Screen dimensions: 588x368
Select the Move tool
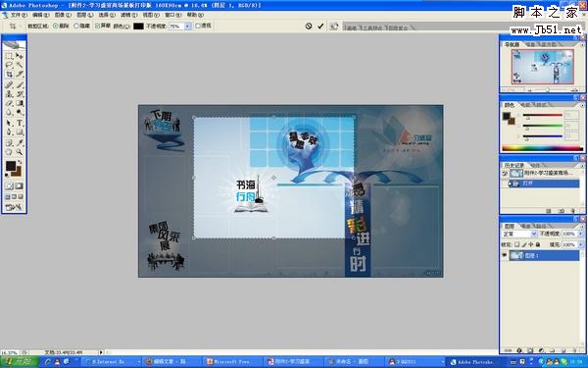point(20,56)
